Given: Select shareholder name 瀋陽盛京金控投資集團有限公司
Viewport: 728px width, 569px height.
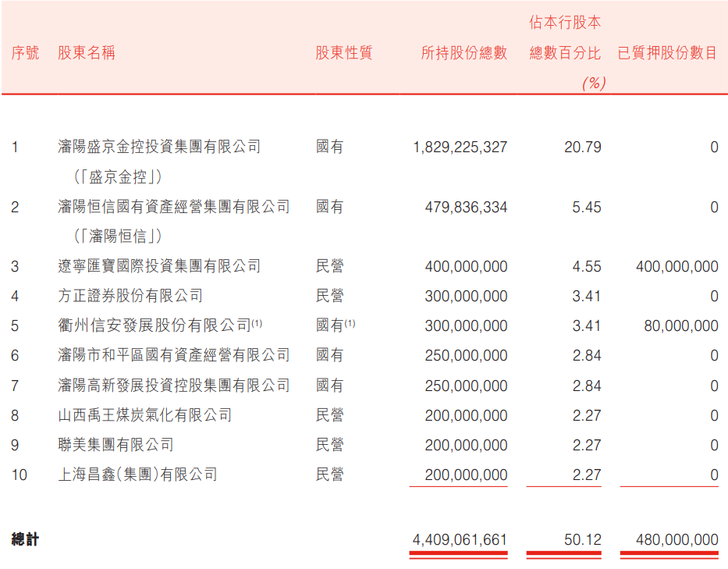Looking at the screenshot, I should [159, 147].
